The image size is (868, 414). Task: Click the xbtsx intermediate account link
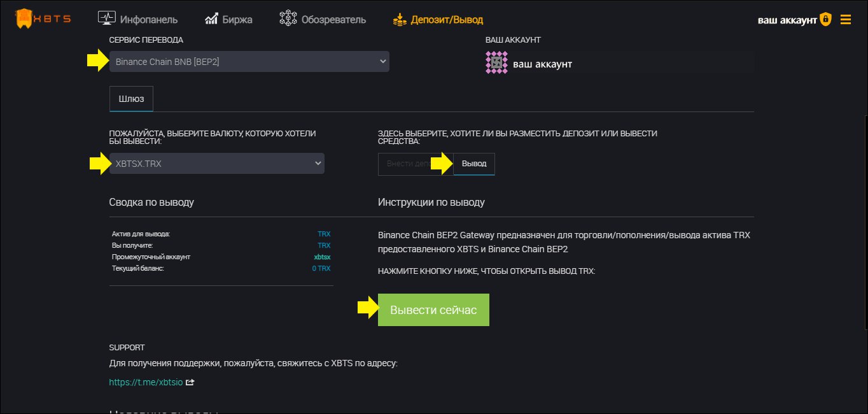pos(323,257)
